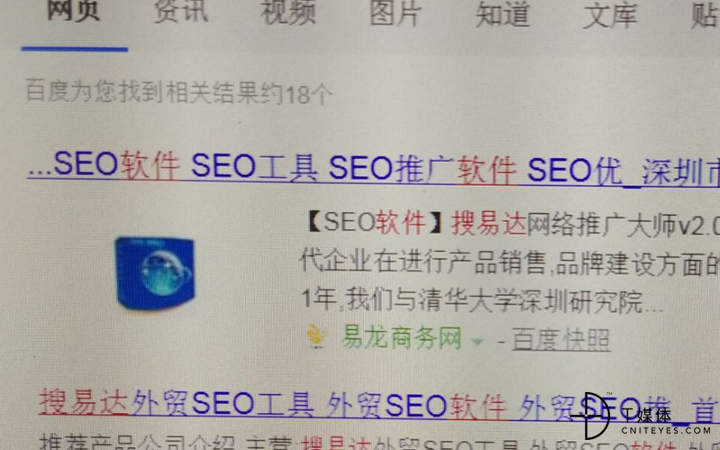Switch to the 视频 tab
Image resolution: width=720 pixels, height=450 pixels.
288,12
